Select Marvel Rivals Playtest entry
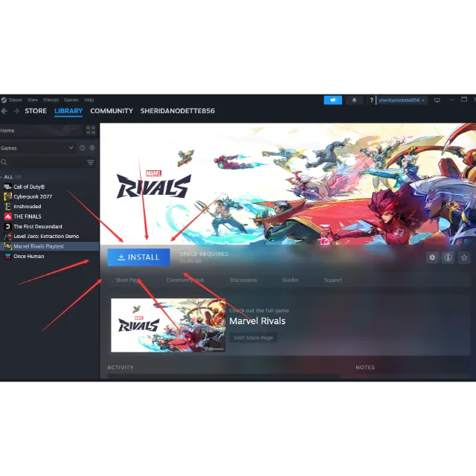This screenshot has height=476, width=476. click(x=50, y=246)
